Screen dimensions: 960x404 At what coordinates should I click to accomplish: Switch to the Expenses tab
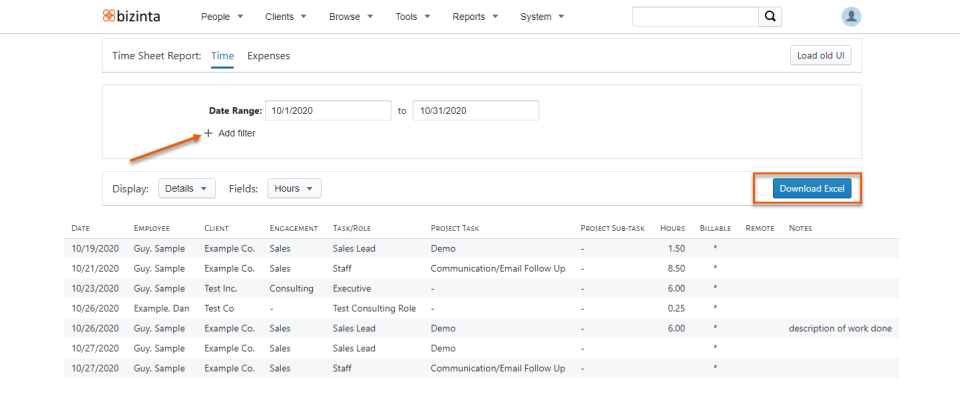pyautogui.click(x=269, y=56)
